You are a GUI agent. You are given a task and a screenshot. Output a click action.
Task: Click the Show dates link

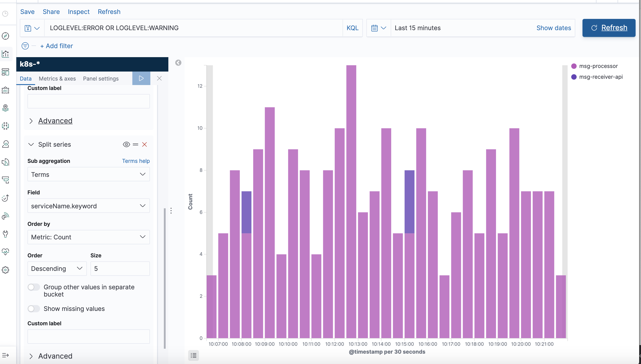click(554, 28)
